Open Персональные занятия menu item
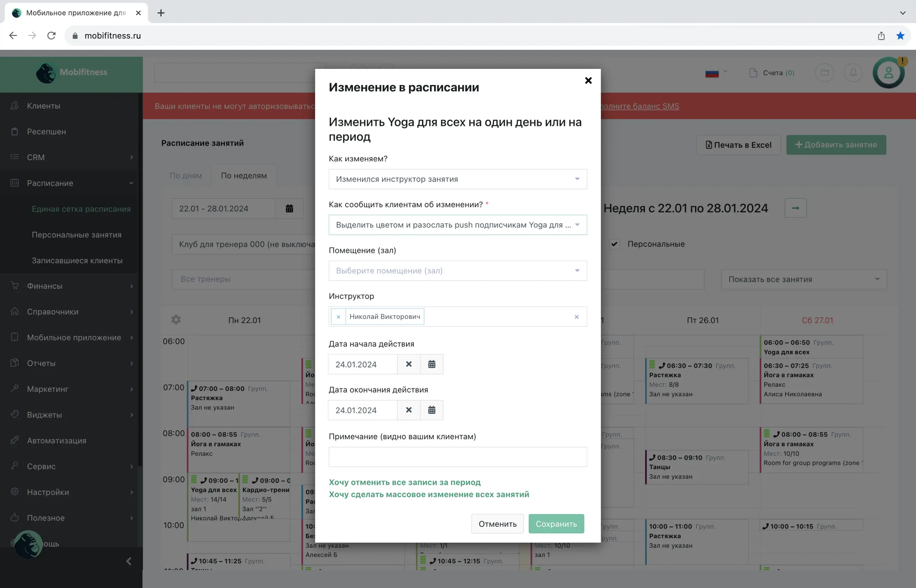This screenshot has height=588, width=916. (x=77, y=235)
